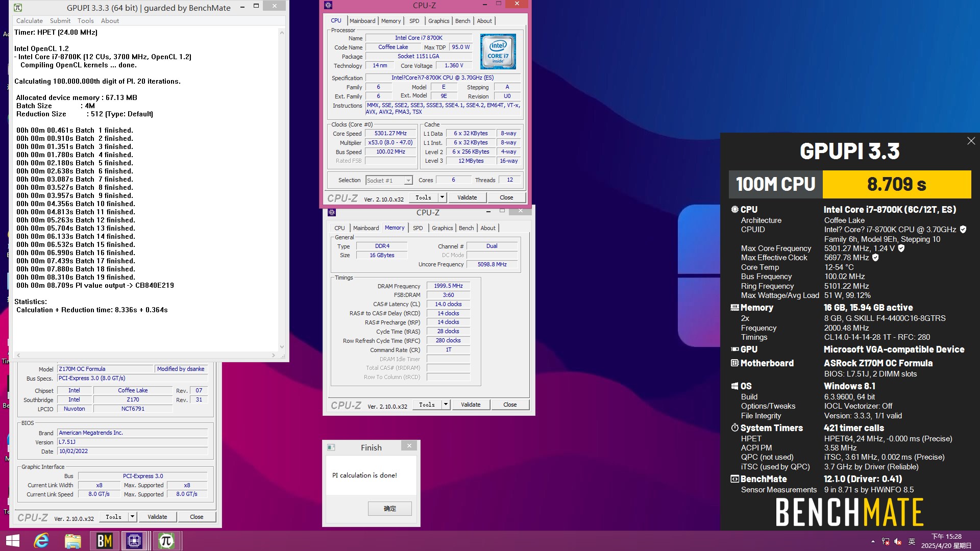The width and height of the screenshot is (980, 551).
Task: Click Validate in memory CPU-Z window
Action: 471,405
